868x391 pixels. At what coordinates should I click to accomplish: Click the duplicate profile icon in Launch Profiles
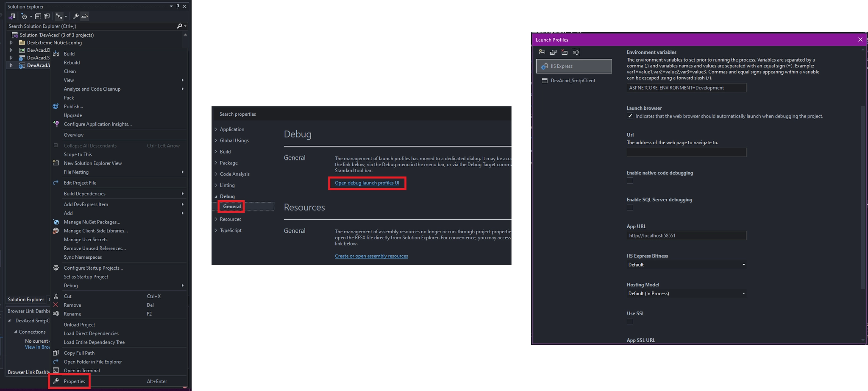(553, 53)
